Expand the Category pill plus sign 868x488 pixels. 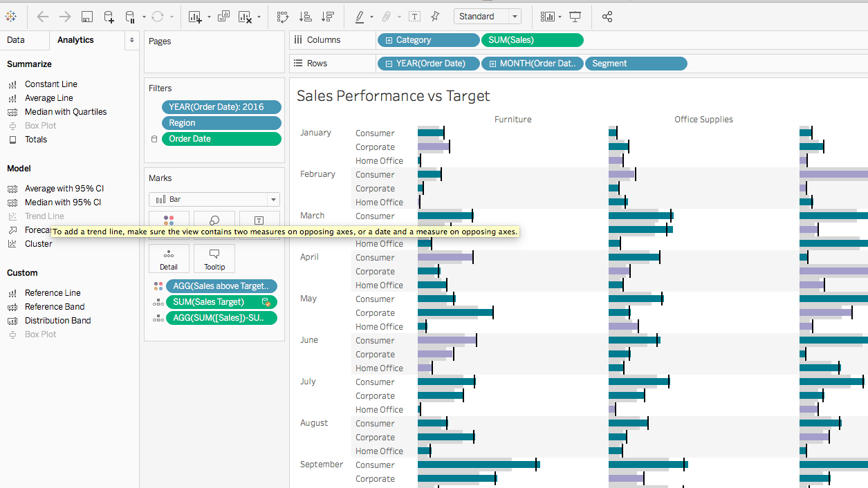pos(389,40)
